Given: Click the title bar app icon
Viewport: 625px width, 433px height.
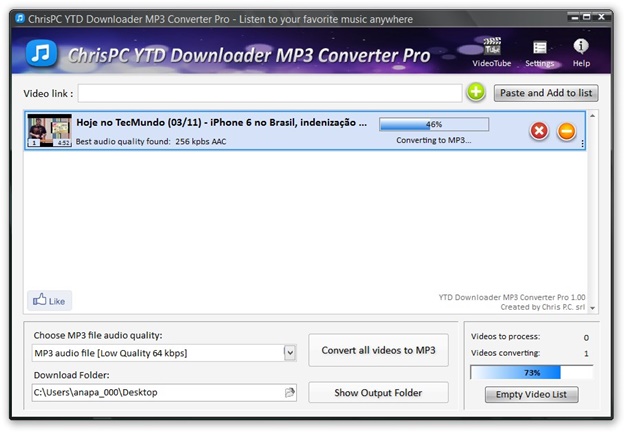Looking at the screenshot, I should (x=20, y=18).
